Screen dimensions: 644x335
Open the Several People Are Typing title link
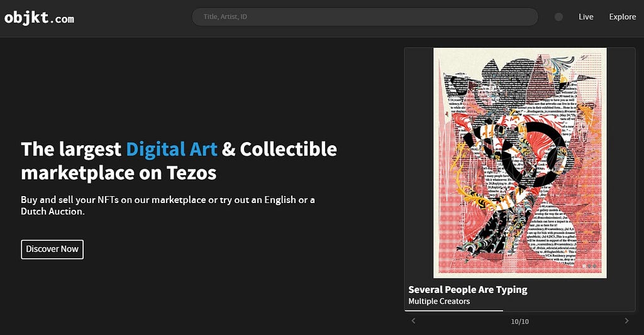click(x=467, y=289)
